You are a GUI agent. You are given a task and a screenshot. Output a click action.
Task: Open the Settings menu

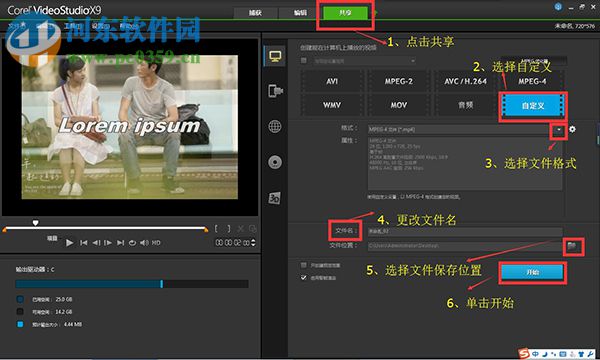coord(101,26)
